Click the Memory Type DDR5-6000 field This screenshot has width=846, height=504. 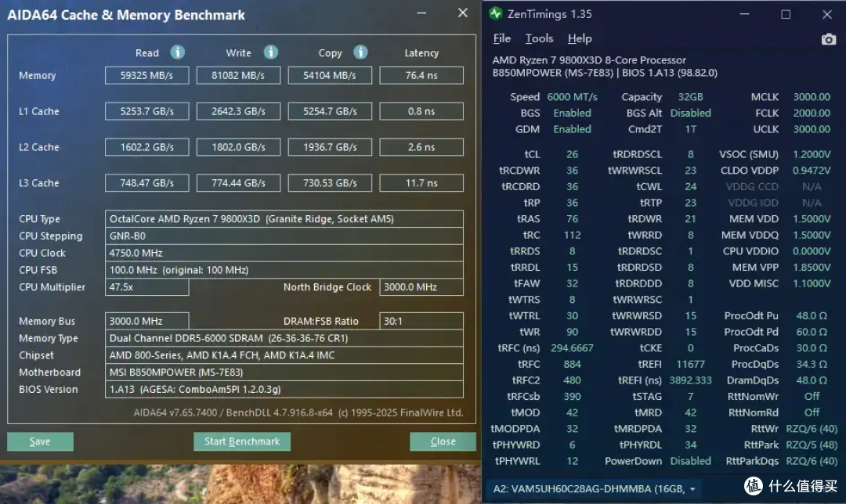(x=284, y=338)
